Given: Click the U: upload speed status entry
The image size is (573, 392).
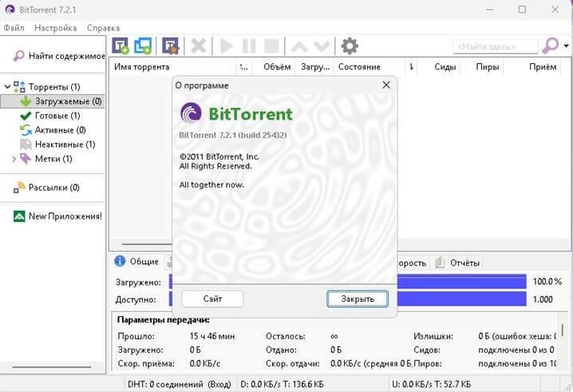Looking at the screenshot, I should click(431, 384).
